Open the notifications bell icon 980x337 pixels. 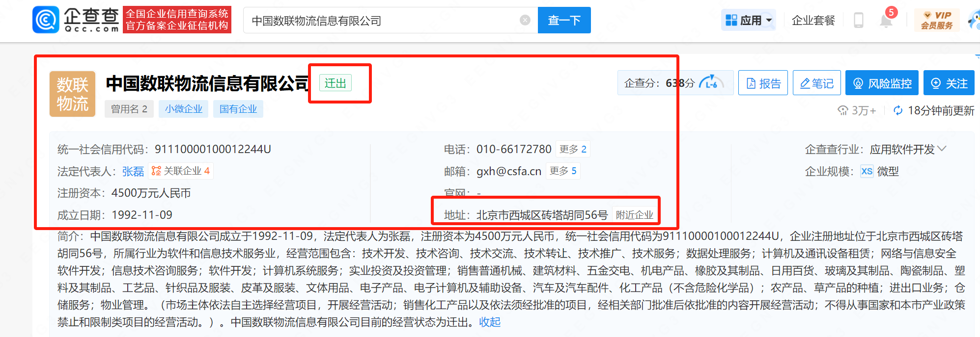pos(886,21)
